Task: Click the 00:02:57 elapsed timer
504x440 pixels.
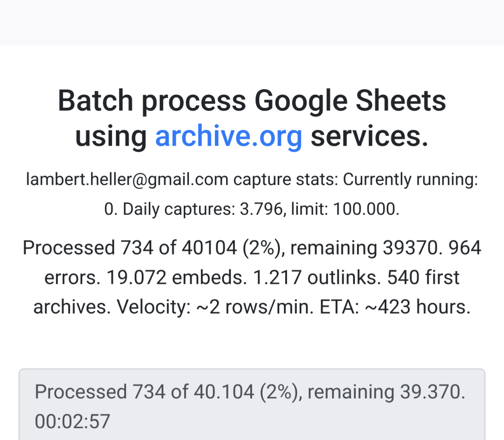Action: click(x=72, y=421)
